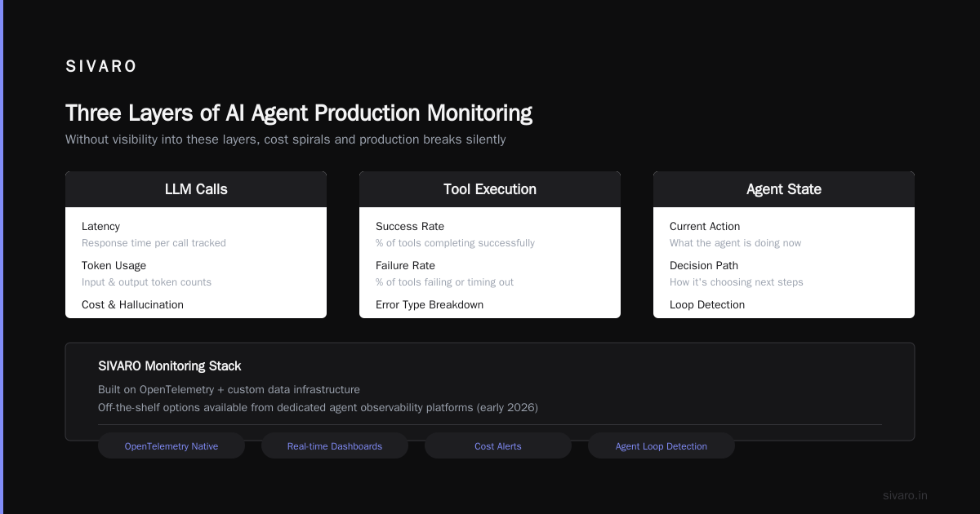Select the Latency metric label
This screenshot has width=980, height=514.
(x=100, y=226)
